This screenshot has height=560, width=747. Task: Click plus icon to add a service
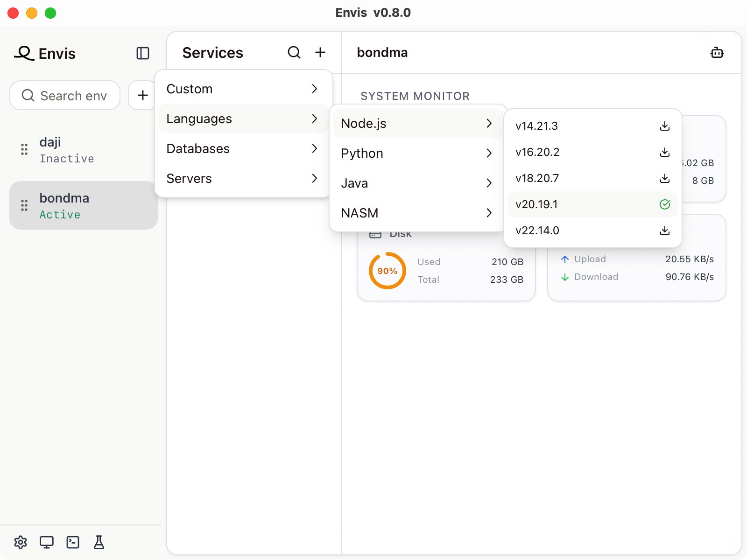[320, 52]
